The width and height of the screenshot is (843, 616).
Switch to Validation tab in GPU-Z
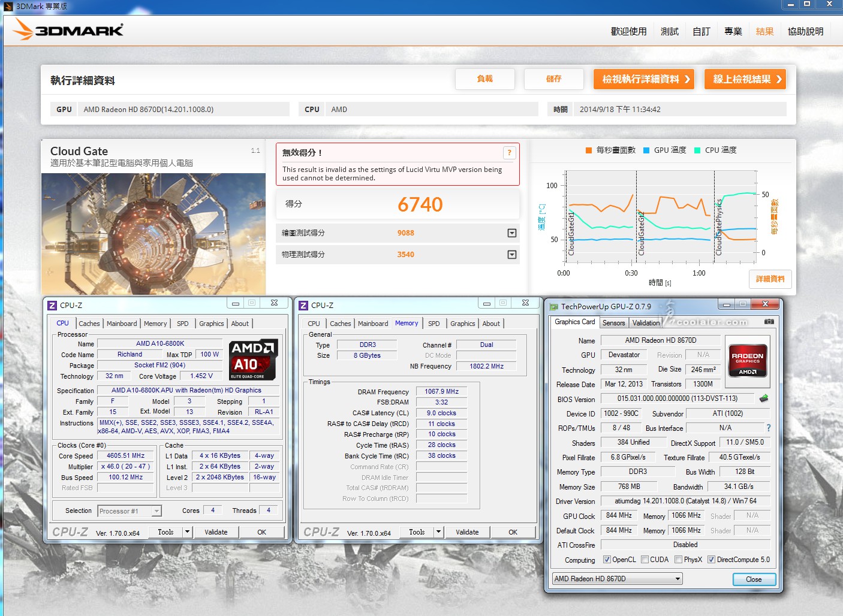pos(646,323)
